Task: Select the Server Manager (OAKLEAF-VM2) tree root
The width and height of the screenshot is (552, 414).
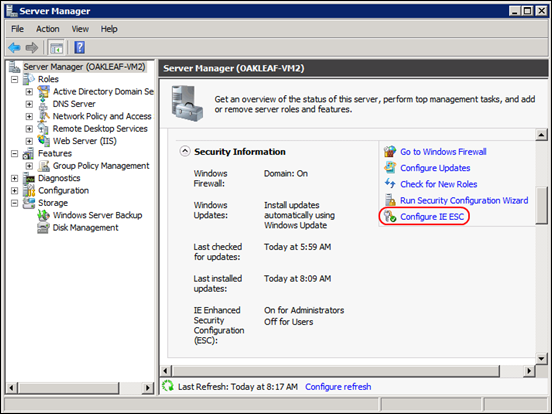Action: click(84, 67)
